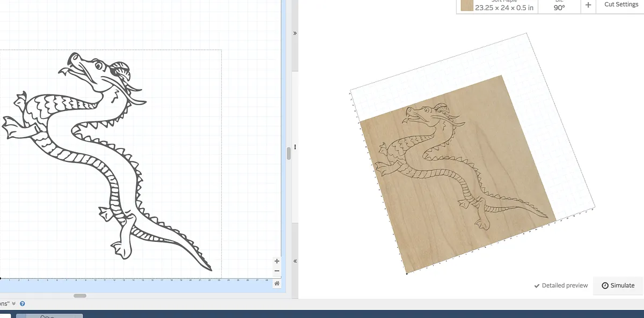
Task: Expand the double-chevron next to workpiece name
Action: click(x=14, y=304)
